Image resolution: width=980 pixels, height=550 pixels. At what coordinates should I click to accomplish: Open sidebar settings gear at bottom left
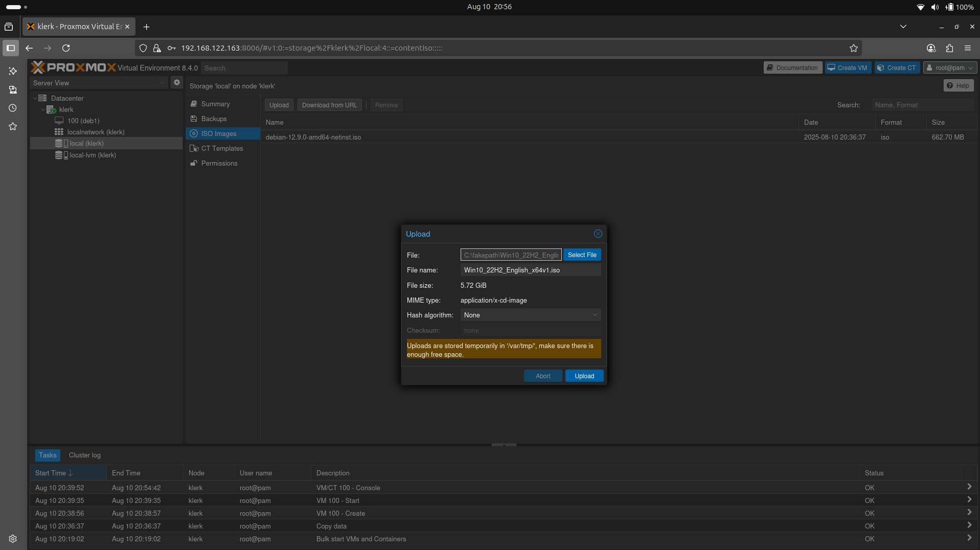[13, 539]
